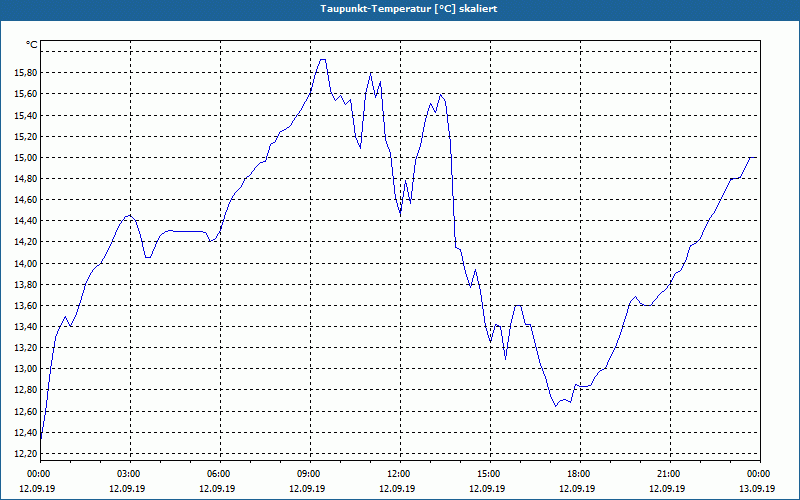This screenshot has width=800, height=500.
Task: Select the 14,60 axis value
Action: 26,200
